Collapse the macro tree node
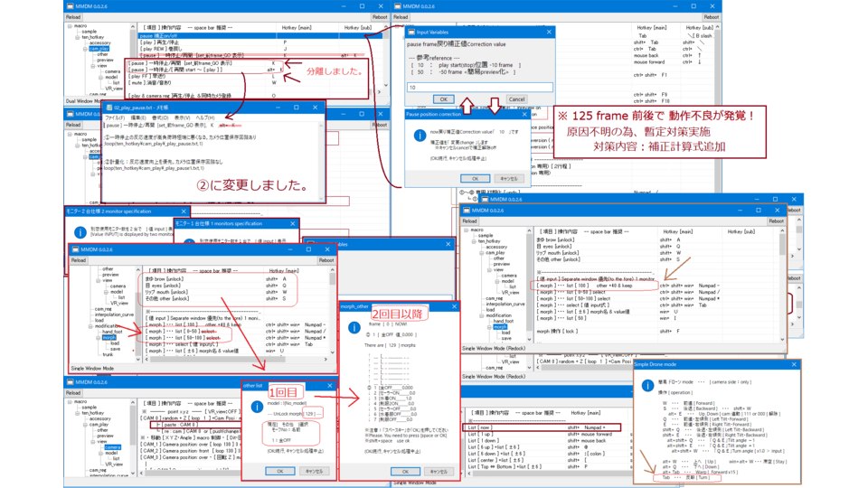Screen dimensions: 868x488 pos(70,26)
